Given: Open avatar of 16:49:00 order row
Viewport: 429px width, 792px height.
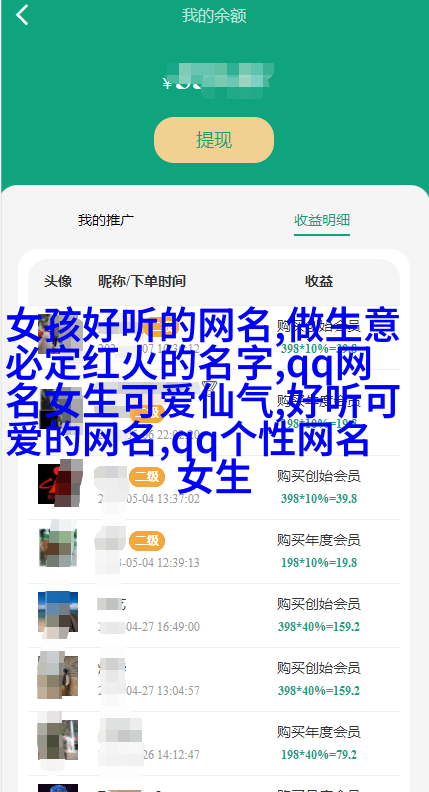Looking at the screenshot, I should (x=58, y=612).
